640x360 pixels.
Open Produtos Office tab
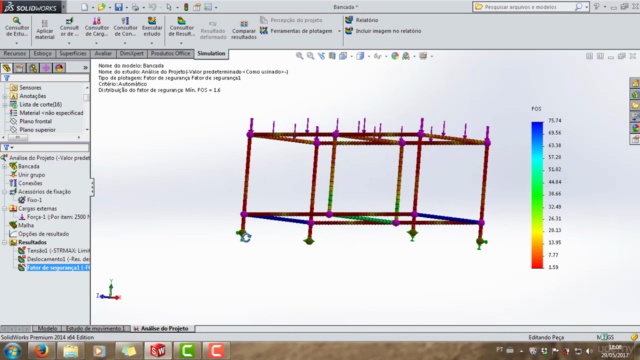[x=170, y=53]
